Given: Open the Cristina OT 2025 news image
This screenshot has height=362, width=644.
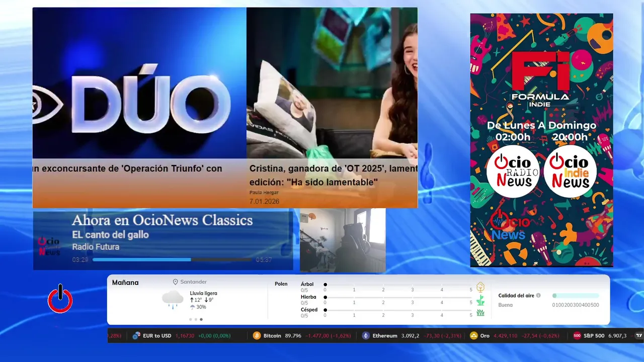Looking at the screenshot, I should click(x=332, y=83).
